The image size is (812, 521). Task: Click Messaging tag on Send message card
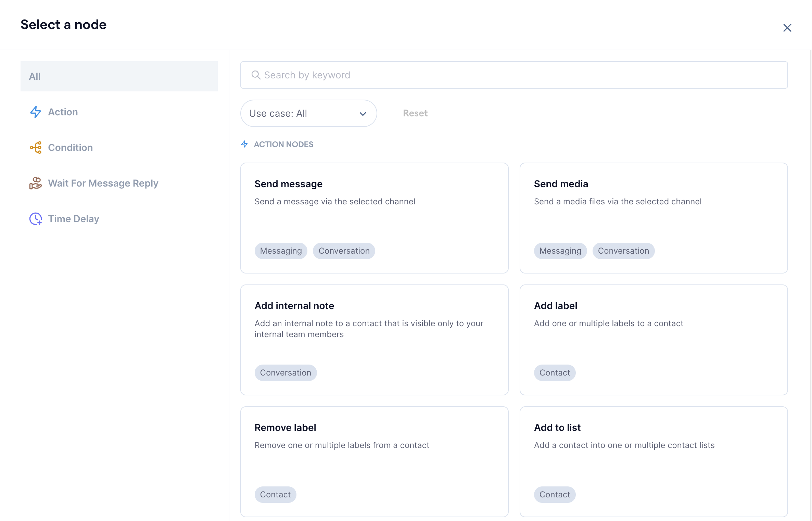click(x=281, y=251)
